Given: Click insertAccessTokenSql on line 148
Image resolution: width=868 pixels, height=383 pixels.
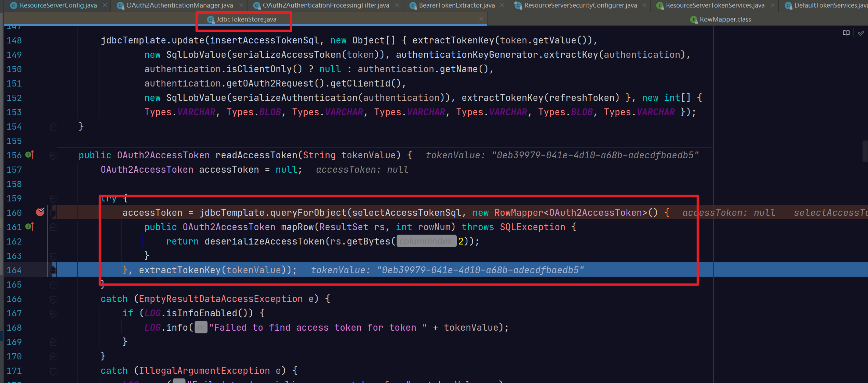Looking at the screenshot, I should tap(265, 40).
